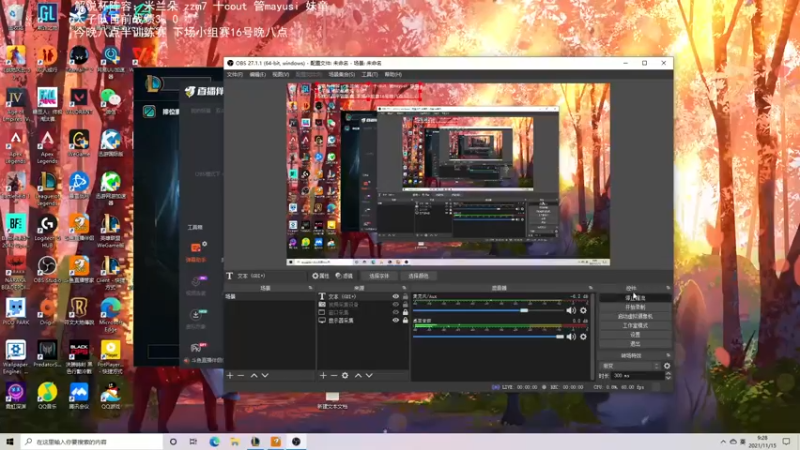Open the 微信 WeChat desktop icon

[110, 102]
